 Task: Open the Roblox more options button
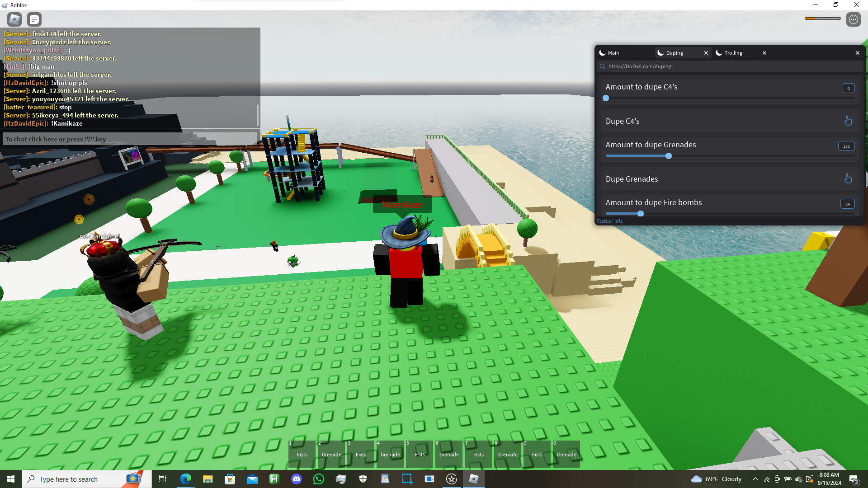[853, 19]
